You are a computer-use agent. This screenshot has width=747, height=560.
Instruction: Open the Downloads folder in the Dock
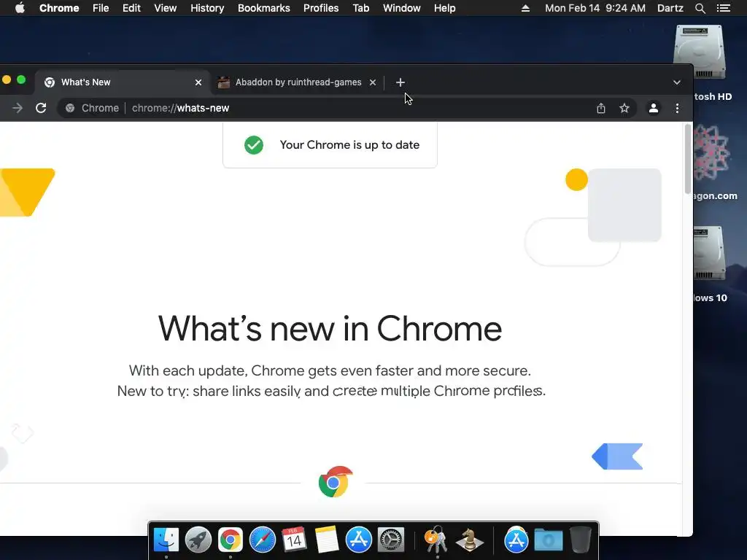(549, 540)
